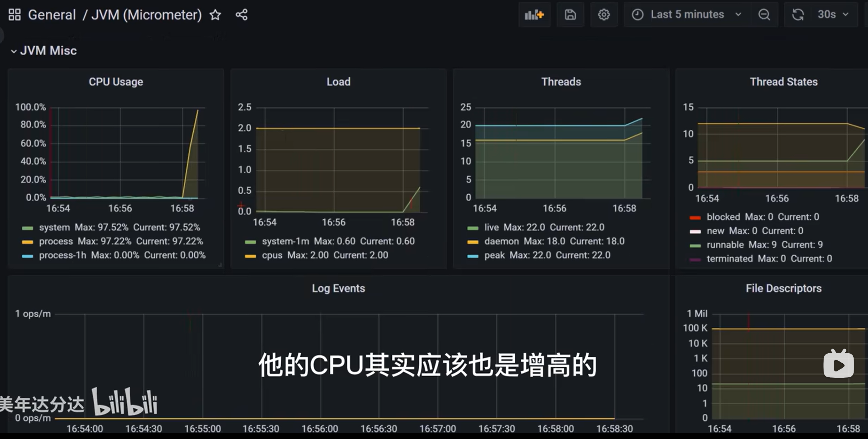
Task: Zoom out the time range
Action: [x=764, y=14]
